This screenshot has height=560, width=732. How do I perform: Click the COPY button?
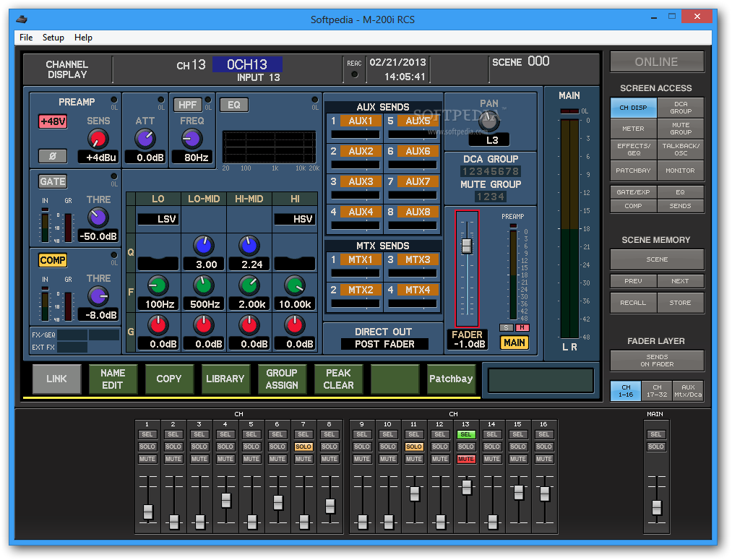tap(169, 379)
